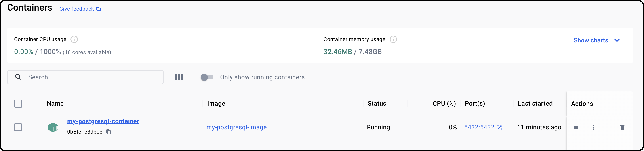Open the my-postgresql-image link

click(236, 128)
